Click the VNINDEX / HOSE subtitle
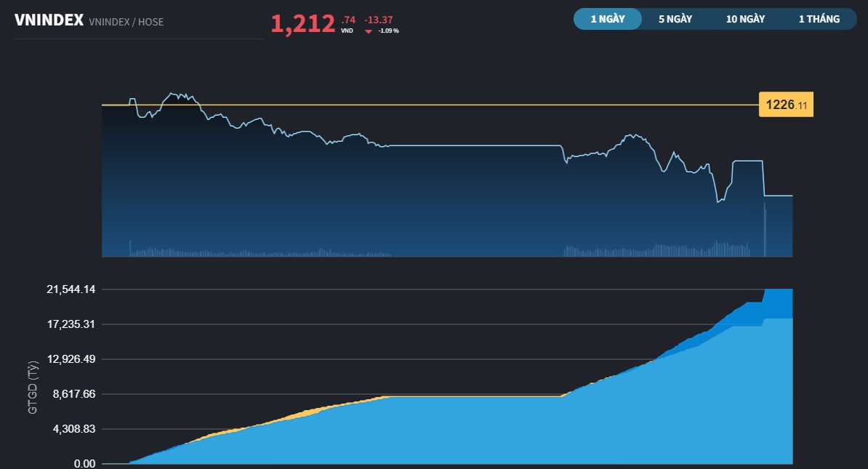Image resolution: width=868 pixels, height=469 pixels. (126, 22)
